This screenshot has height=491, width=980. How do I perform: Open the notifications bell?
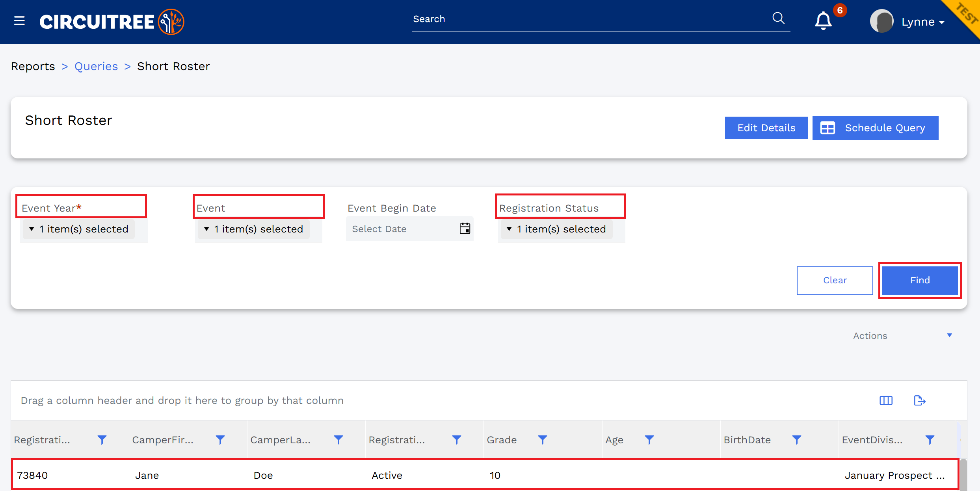pos(823,21)
